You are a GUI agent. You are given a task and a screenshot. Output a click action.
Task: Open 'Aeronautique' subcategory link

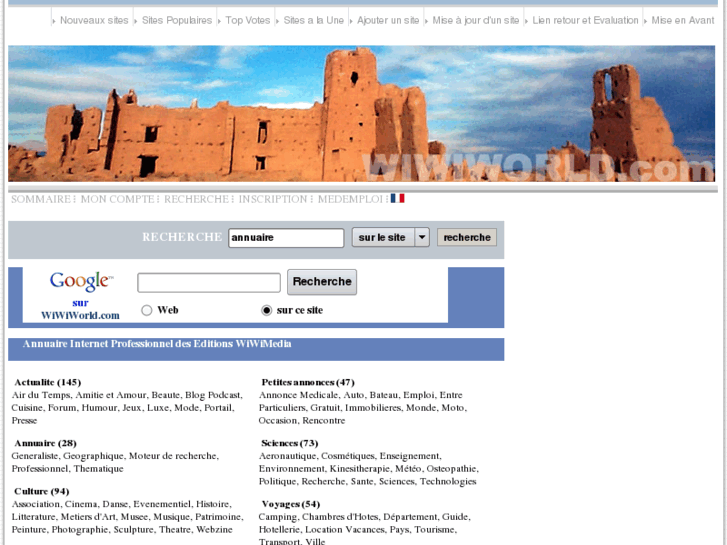click(287, 455)
